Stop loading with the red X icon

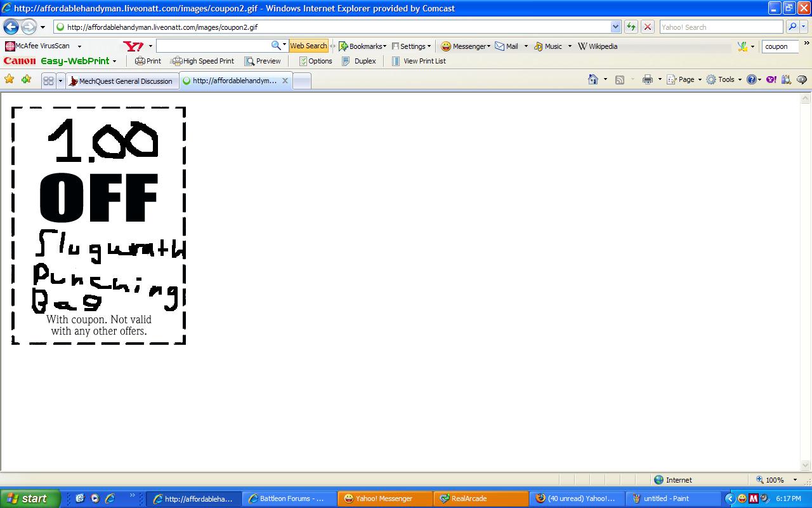(648, 27)
